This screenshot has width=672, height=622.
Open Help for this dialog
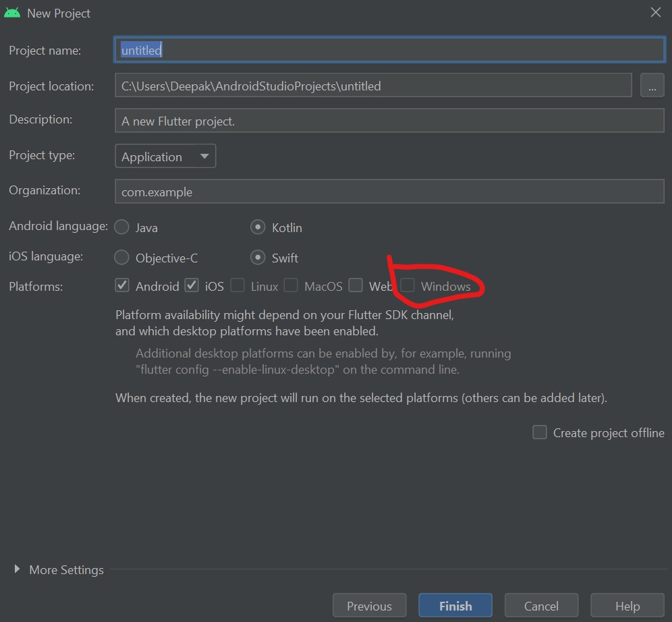(x=627, y=606)
